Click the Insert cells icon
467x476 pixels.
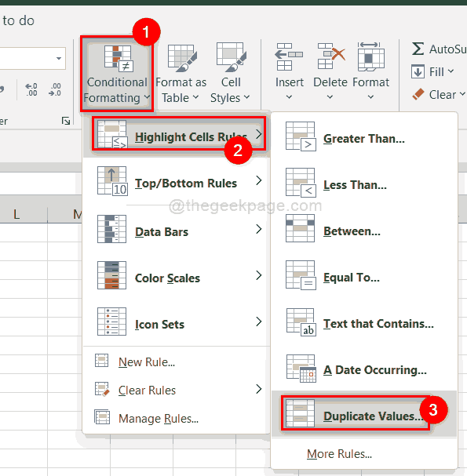[x=289, y=56]
